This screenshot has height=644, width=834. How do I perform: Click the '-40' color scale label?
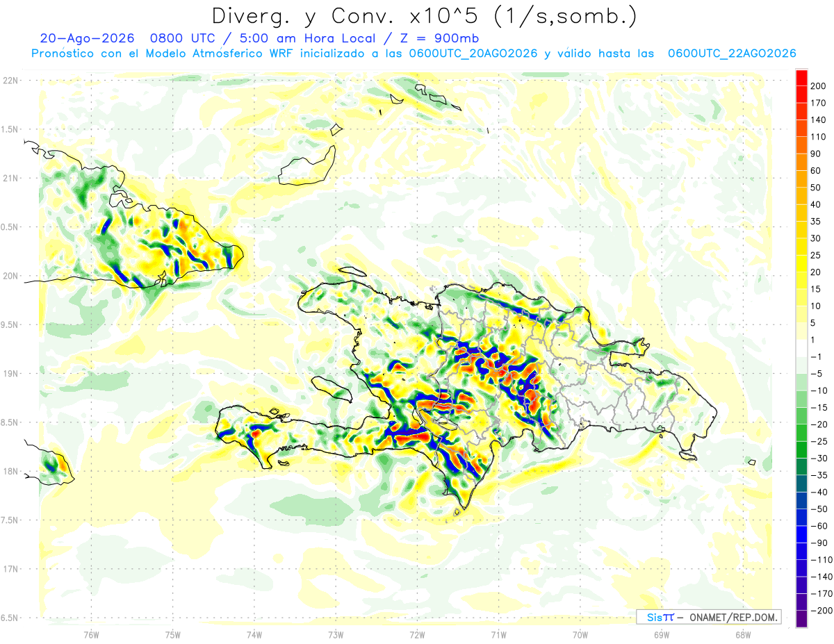coord(819,492)
